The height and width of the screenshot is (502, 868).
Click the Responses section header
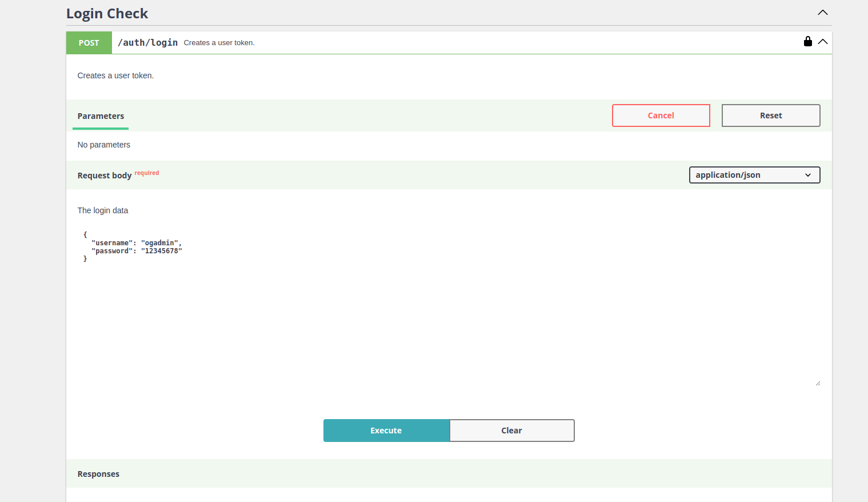pyautogui.click(x=98, y=474)
